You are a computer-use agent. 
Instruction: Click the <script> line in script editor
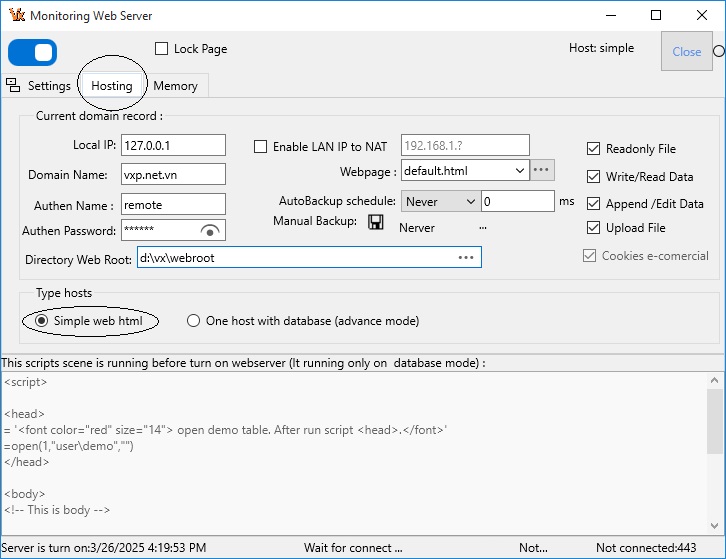point(25,382)
